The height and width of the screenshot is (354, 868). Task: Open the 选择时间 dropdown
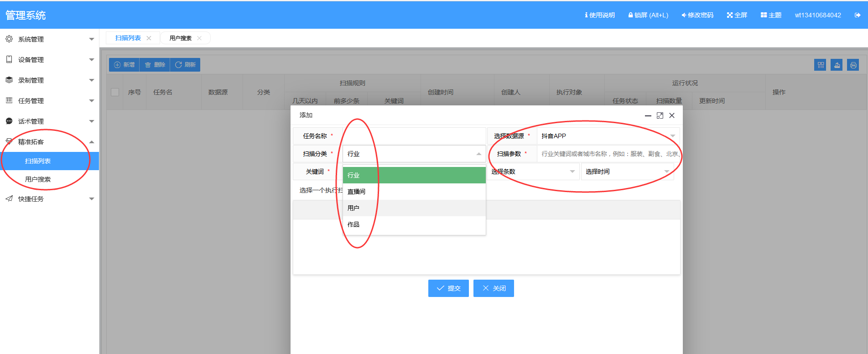(x=627, y=172)
